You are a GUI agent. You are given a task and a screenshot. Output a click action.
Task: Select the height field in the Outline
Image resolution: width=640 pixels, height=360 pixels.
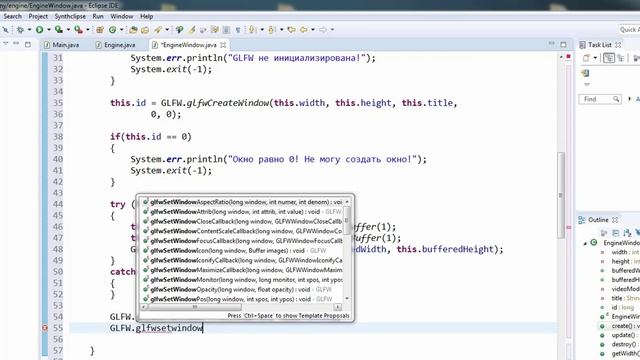click(x=620, y=261)
